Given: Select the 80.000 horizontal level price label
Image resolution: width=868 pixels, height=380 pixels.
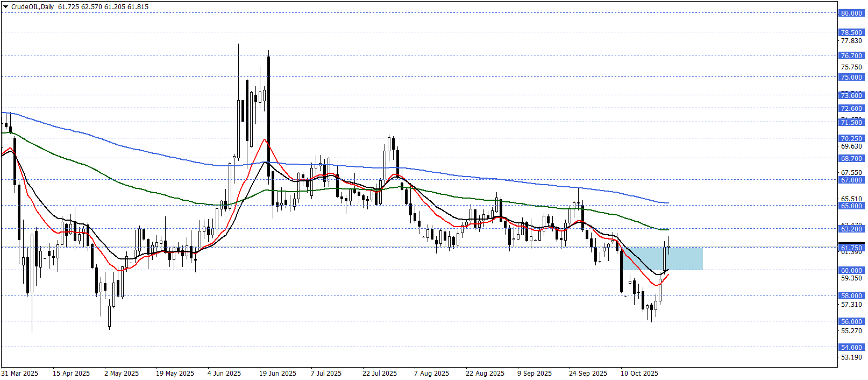Looking at the screenshot, I should [x=851, y=13].
